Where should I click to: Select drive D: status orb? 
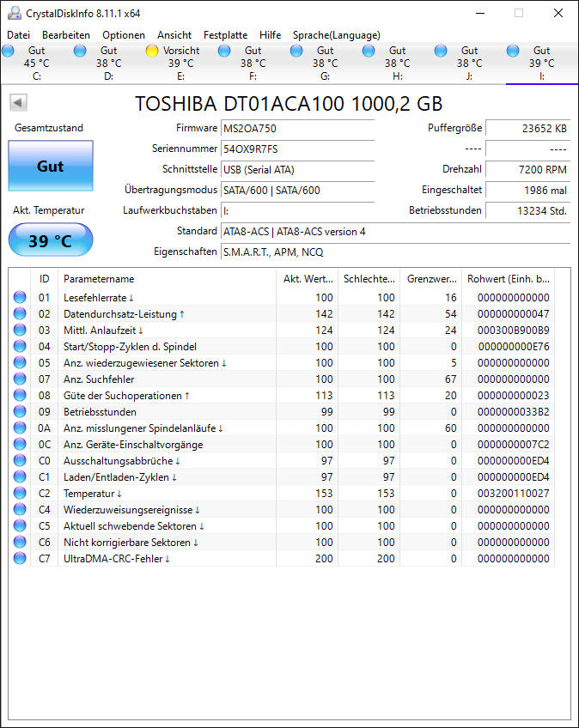[x=80, y=51]
